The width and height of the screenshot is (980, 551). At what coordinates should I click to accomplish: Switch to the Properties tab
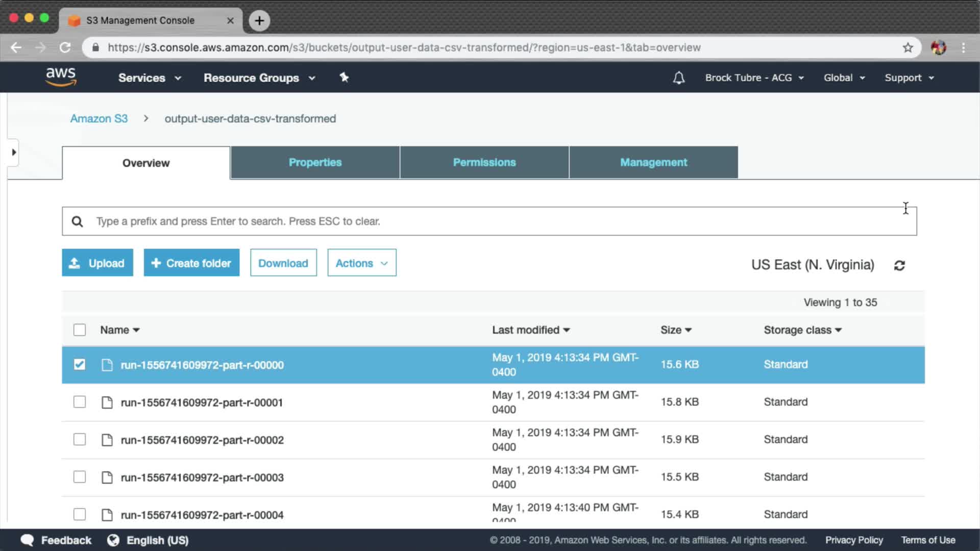pos(315,162)
